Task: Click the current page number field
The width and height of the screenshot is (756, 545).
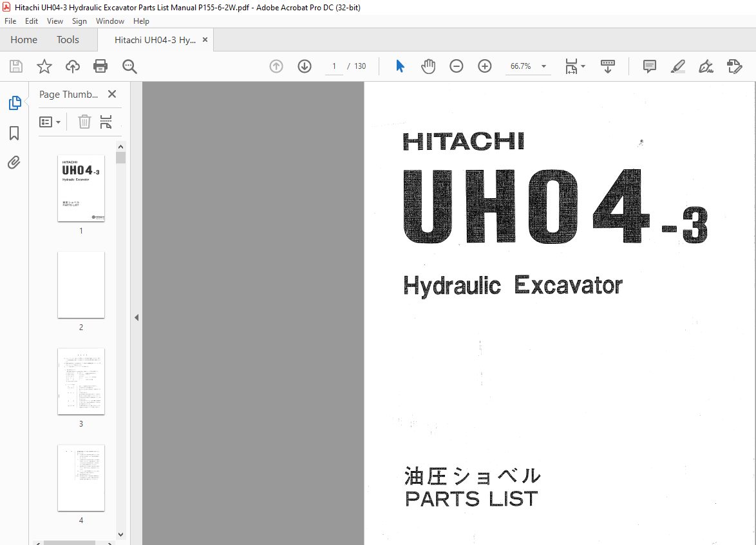Action: (334, 66)
